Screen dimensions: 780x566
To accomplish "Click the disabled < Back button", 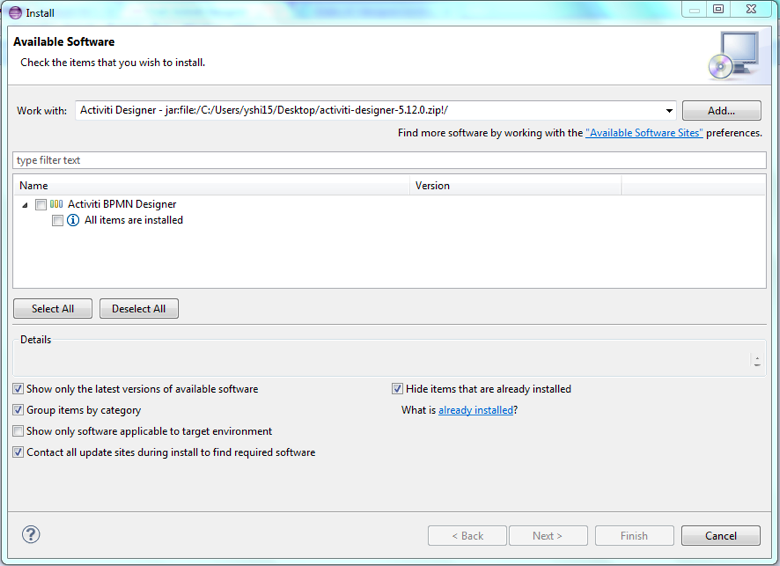I will pyautogui.click(x=467, y=536).
